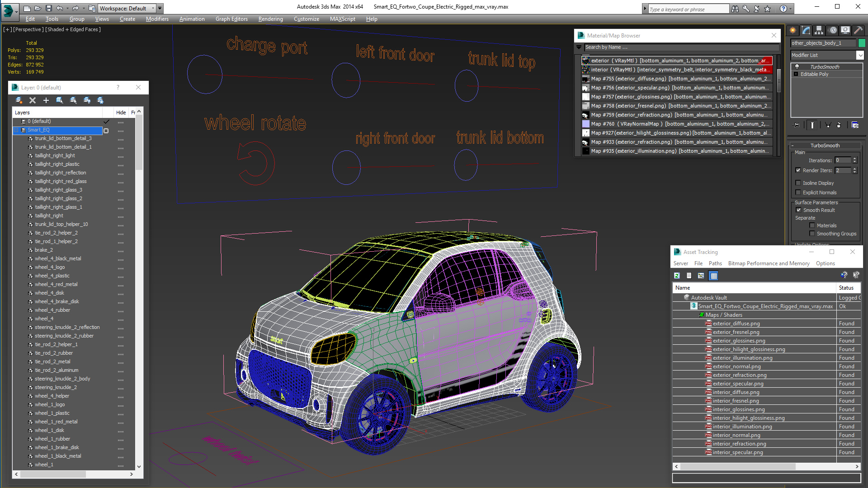Click the Layer dialog horizontal scrollbar
Screen dimensions: 868x488
click(74, 474)
